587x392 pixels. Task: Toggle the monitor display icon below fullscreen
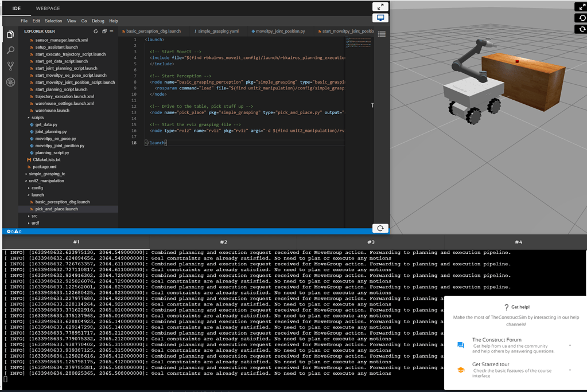coord(380,18)
